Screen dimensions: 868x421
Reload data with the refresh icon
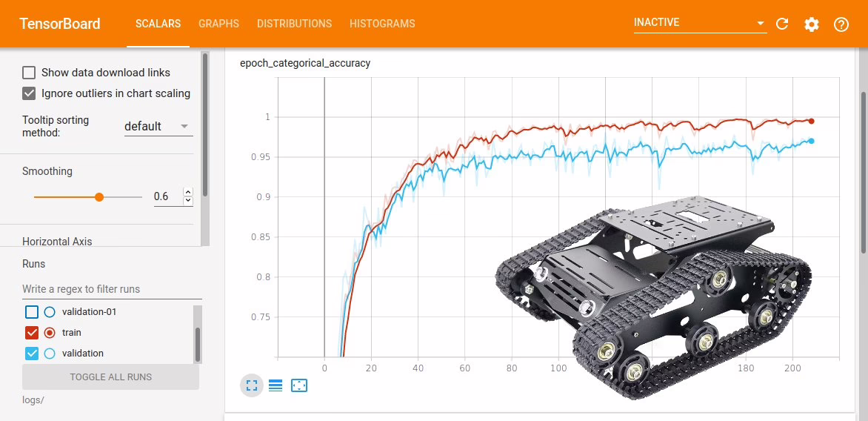coord(782,24)
